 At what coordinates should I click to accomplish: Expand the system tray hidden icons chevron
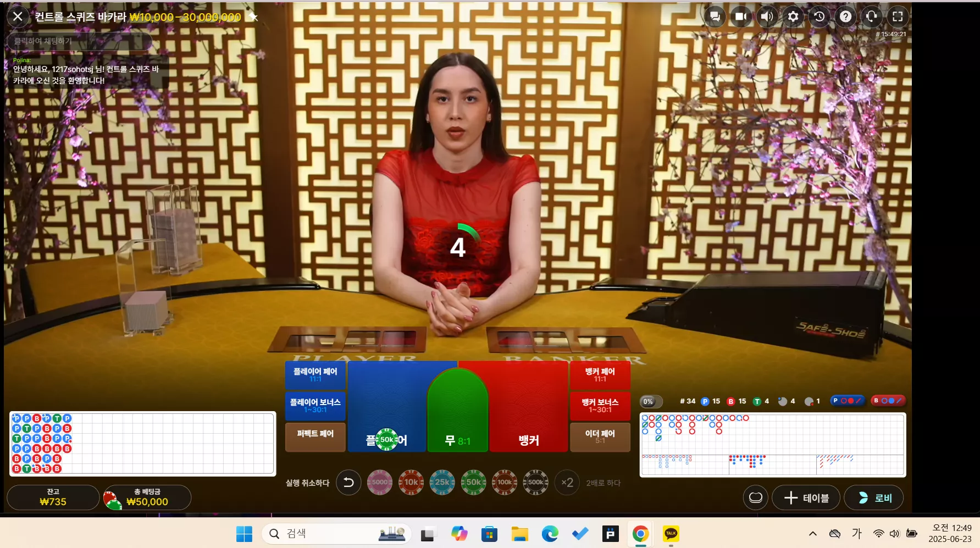[x=813, y=534]
